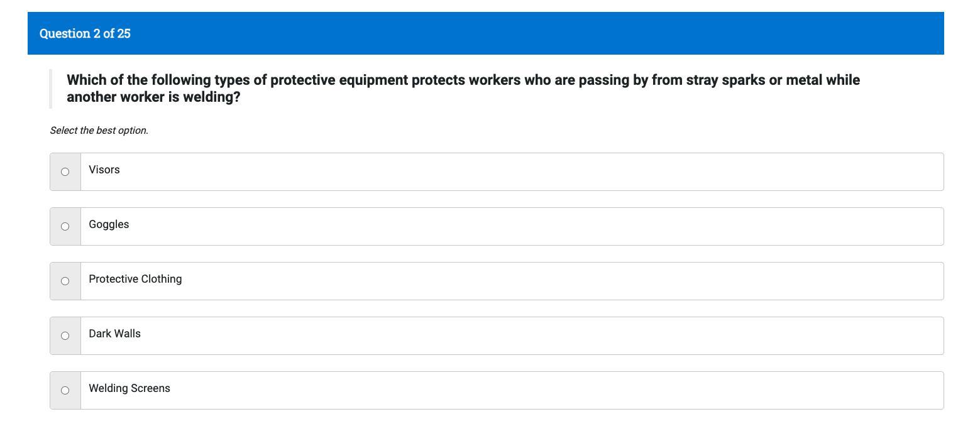Click the "Select the best option." instruction
Viewport: 980px width, 446px height.
(x=99, y=131)
